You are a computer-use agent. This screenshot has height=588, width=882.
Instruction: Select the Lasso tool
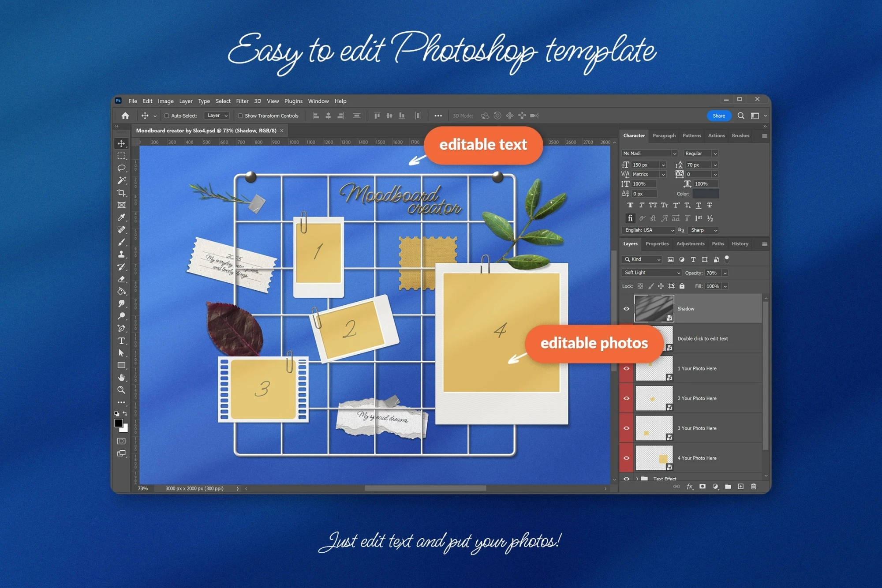click(121, 168)
